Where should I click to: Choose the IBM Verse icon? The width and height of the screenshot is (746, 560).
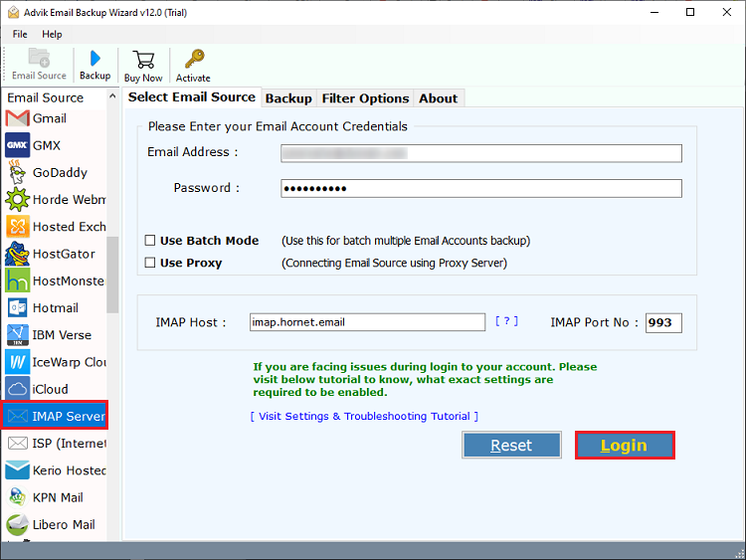(18, 335)
